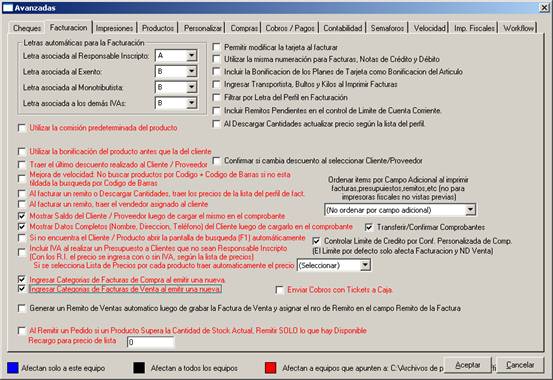Go to the Imp. Fiscales tab
This screenshot has width=553, height=380.
[x=474, y=28]
